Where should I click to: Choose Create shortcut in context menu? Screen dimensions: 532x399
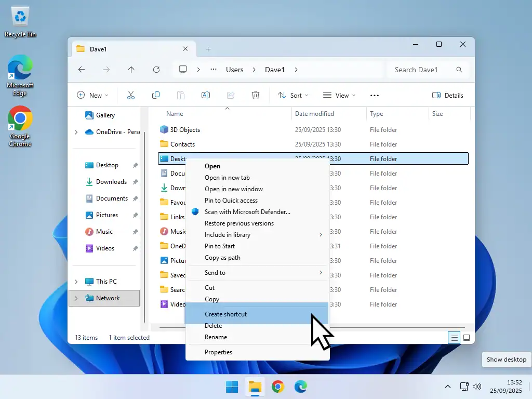click(257, 314)
